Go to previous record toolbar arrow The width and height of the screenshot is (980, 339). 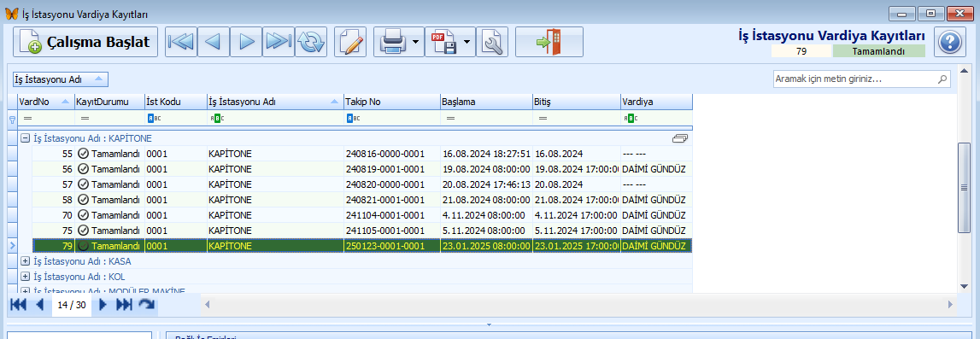214,42
